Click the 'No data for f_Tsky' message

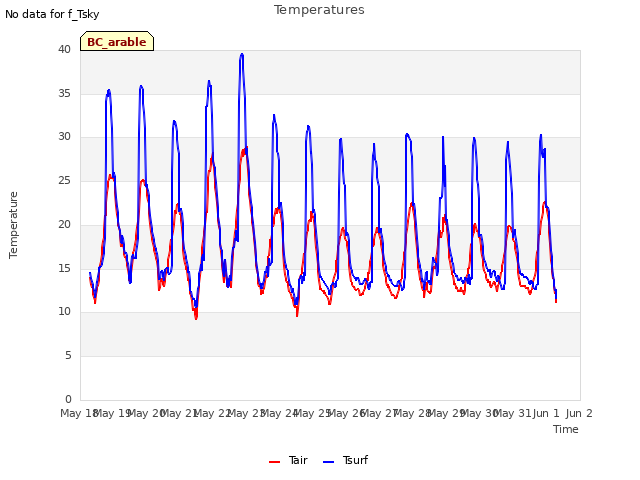pos(52,14)
